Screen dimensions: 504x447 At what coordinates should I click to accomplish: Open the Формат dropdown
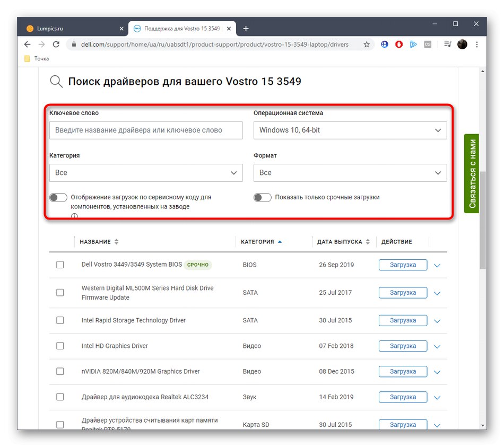(350, 172)
